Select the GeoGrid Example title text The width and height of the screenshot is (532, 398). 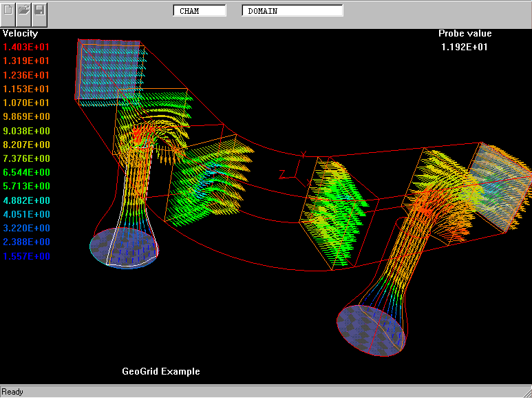point(161,371)
